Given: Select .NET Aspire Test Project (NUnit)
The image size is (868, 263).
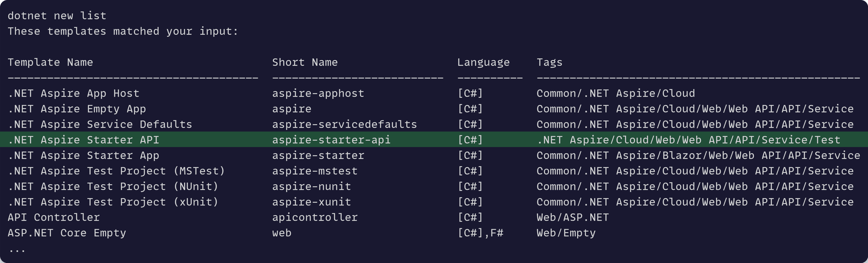Looking at the screenshot, I should tap(113, 187).
